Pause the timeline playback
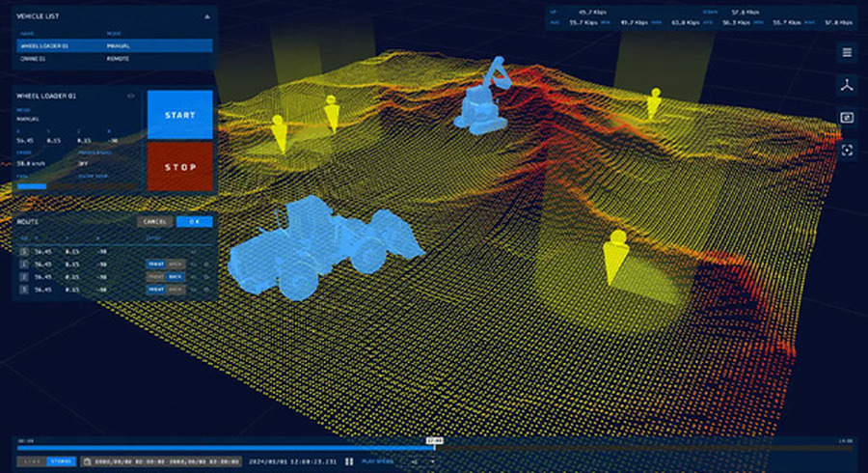The height and width of the screenshot is (473, 868). pos(349,461)
